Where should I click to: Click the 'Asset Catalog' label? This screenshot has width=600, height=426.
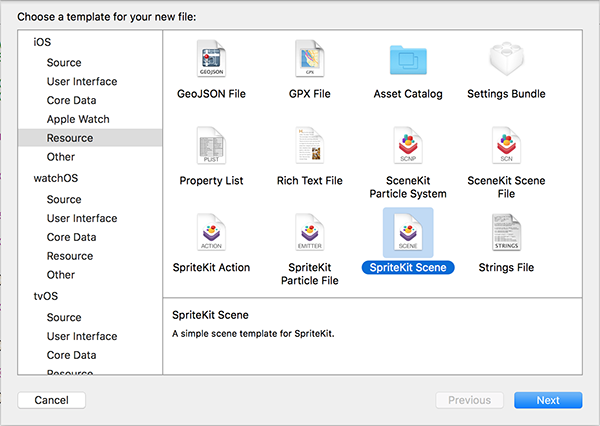point(408,94)
